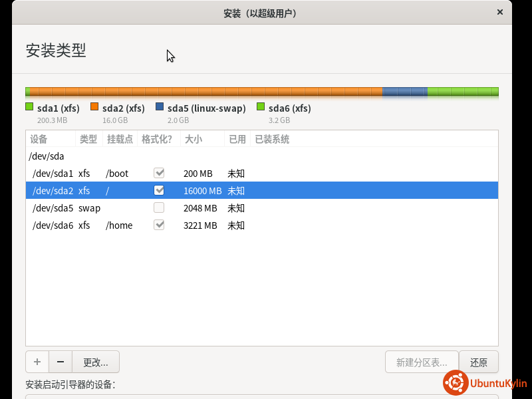This screenshot has width=532, height=399.
Task: Click the 还原 revert button
Action: pos(479,362)
